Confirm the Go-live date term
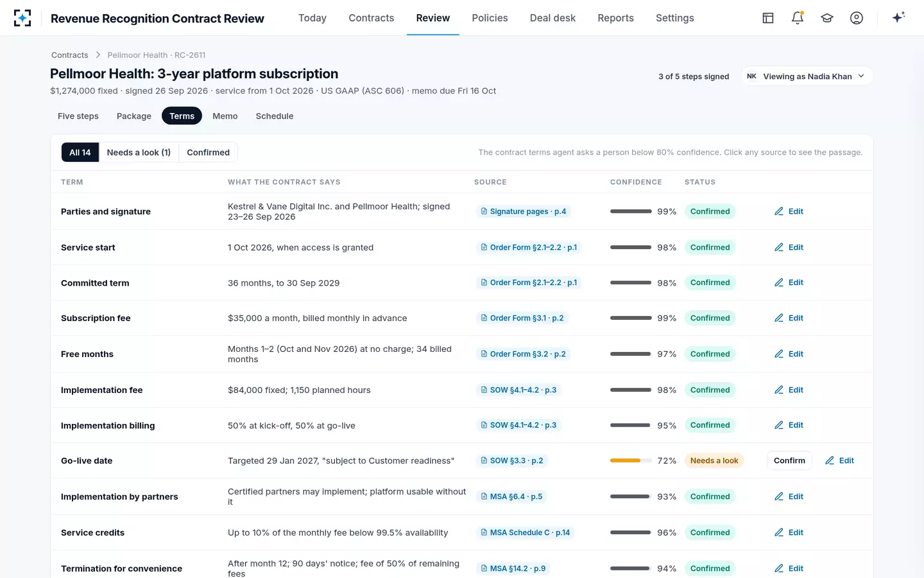This screenshot has height=578, width=924. [x=789, y=460]
